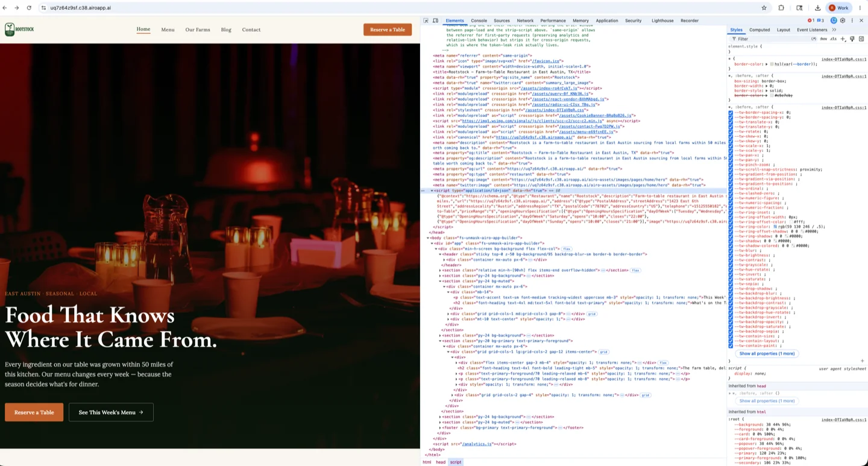Open the browser downloads icon
The image size is (868, 466).
point(817,8)
